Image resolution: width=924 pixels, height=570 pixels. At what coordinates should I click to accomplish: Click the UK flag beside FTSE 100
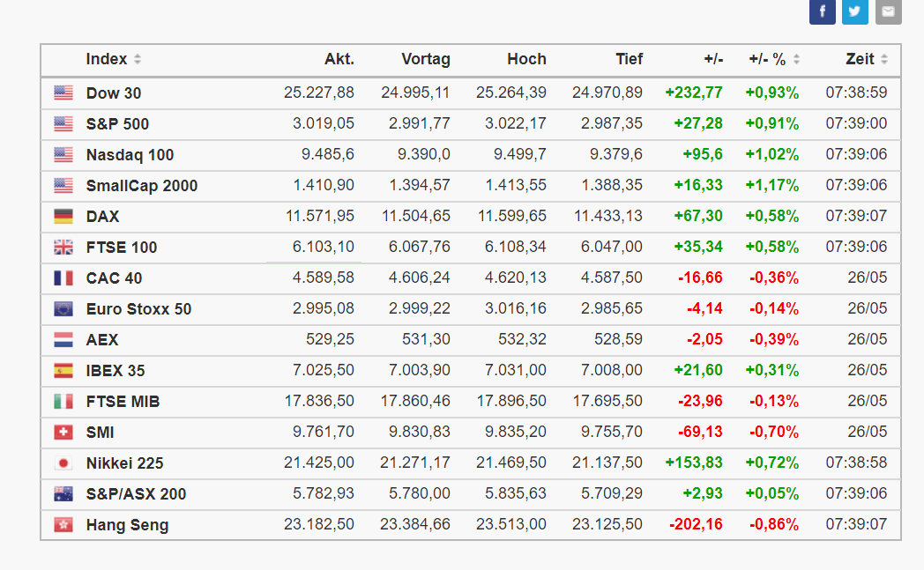click(63, 247)
